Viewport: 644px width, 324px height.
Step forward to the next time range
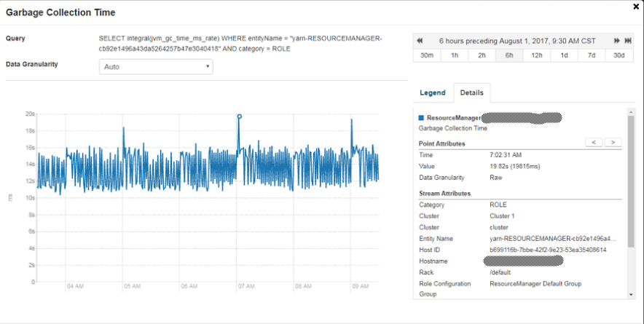[617, 40]
